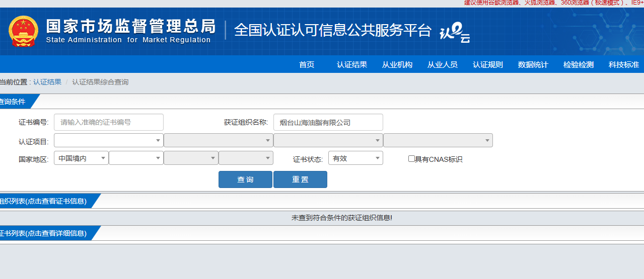Click the 获证组织名称 input field
Screen dimensions: 644x279
pos(328,122)
